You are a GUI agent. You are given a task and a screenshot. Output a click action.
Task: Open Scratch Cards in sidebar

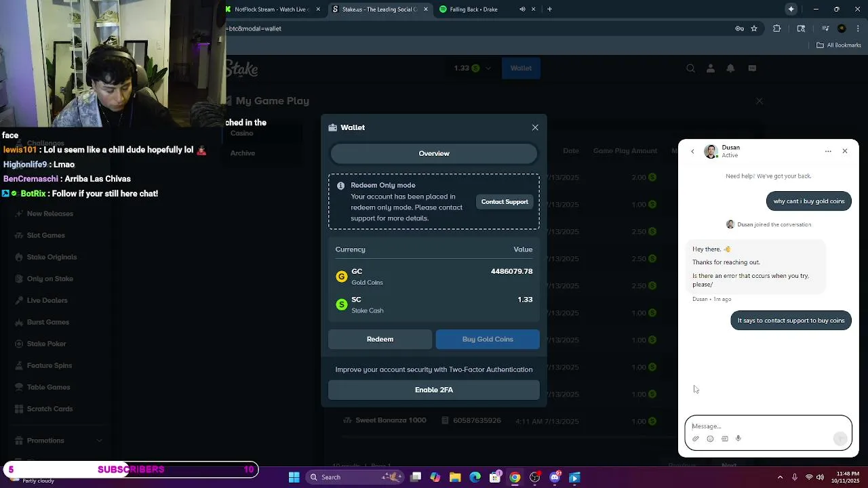[x=50, y=409]
